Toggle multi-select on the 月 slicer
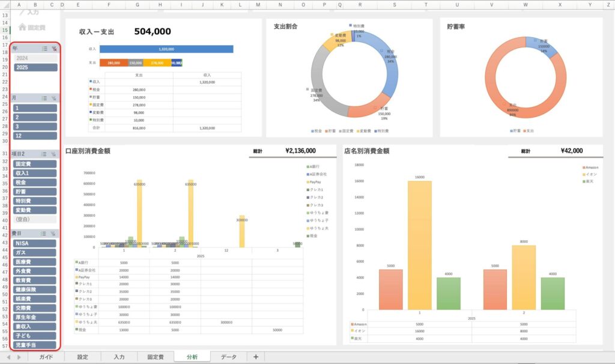Image resolution: width=615 pixels, height=364 pixels. (x=44, y=98)
